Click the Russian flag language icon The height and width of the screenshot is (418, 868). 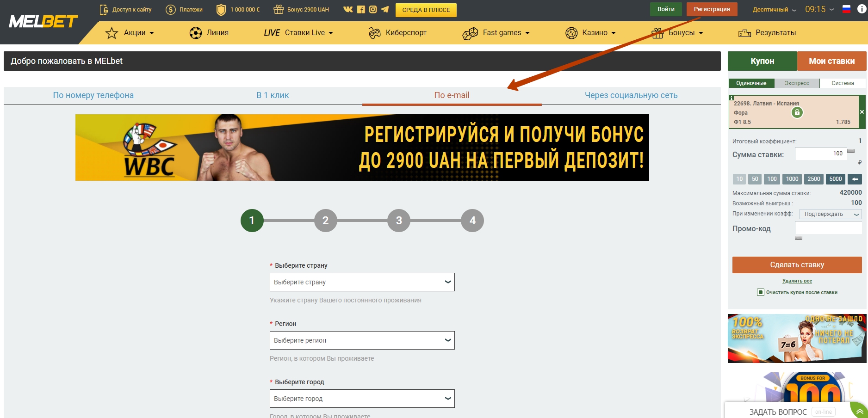click(x=846, y=9)
